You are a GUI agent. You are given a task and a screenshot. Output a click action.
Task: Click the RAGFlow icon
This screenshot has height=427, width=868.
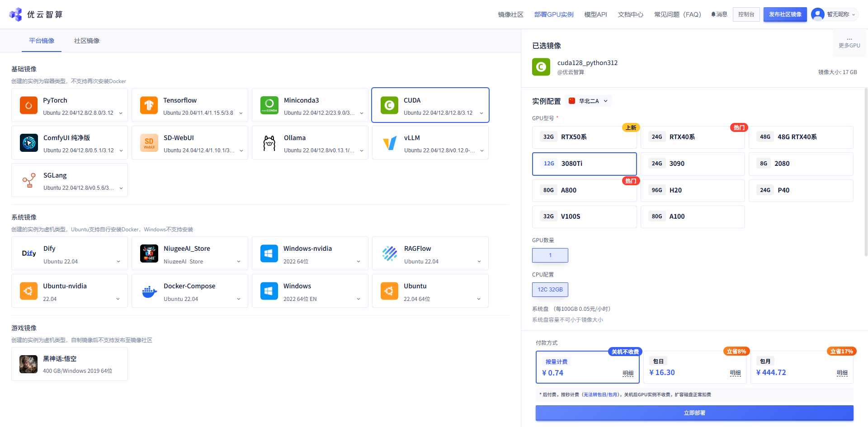390,253
